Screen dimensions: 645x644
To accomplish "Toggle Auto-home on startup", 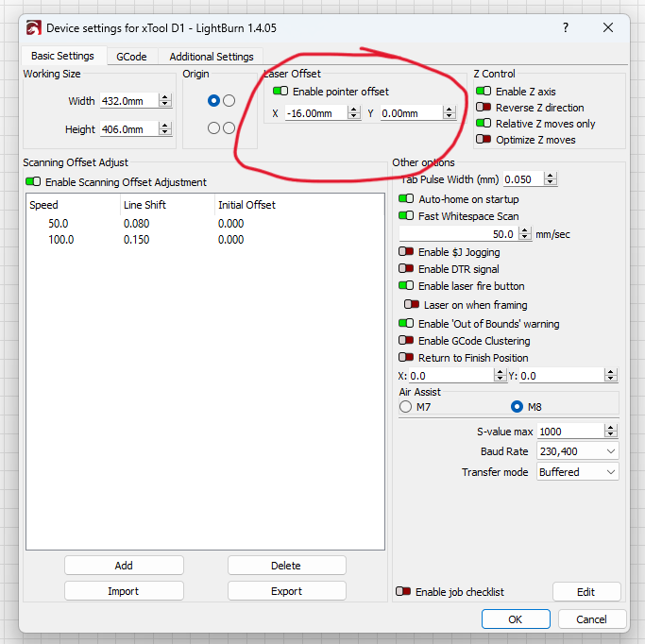I will click(406, 198).
